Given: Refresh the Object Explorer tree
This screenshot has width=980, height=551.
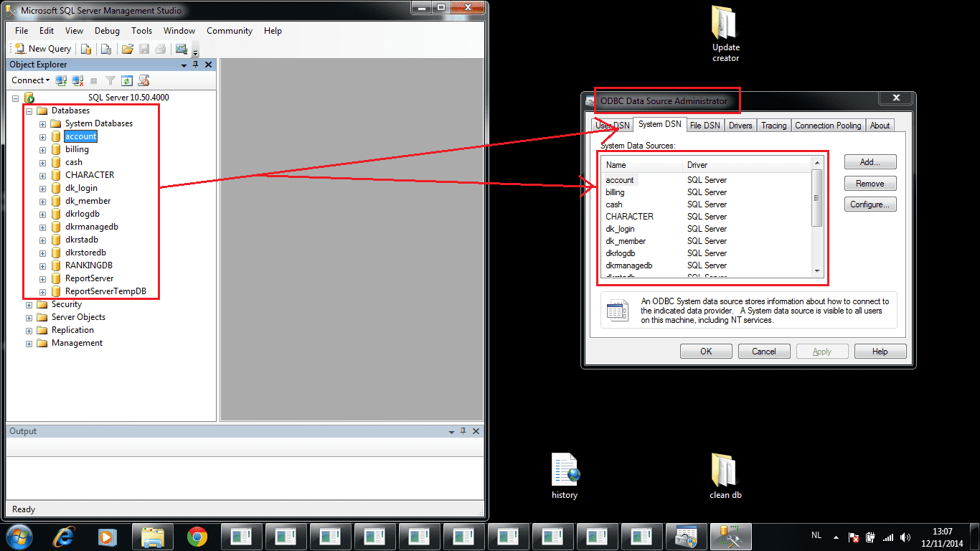Looking at the screenshot, I should 127,80.
